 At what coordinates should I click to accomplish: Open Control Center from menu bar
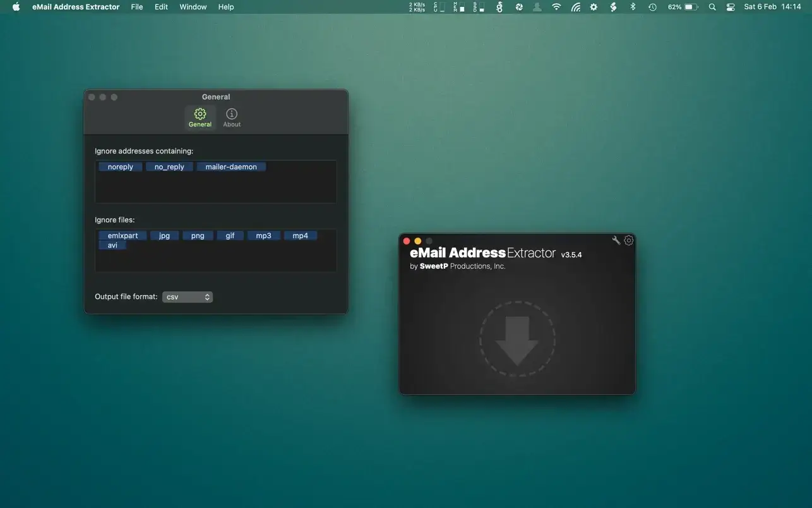(x=731, y=7)
